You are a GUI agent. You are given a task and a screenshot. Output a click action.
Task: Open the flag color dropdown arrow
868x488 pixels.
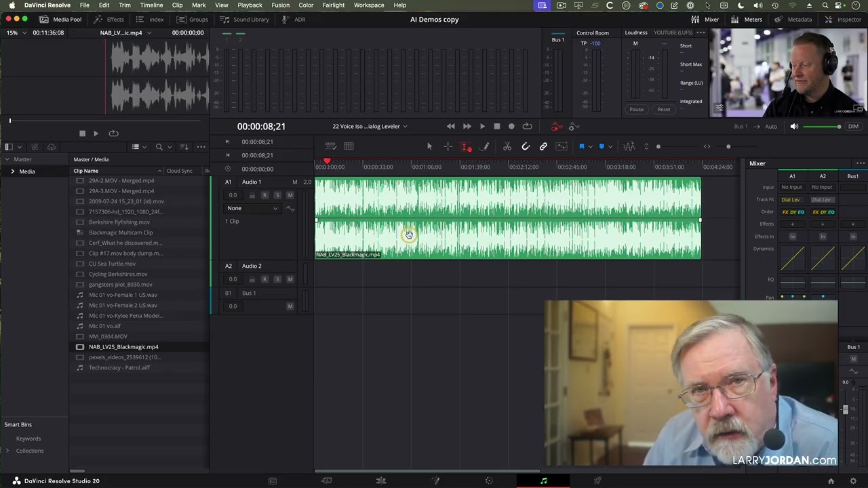(x=590, y=146)
